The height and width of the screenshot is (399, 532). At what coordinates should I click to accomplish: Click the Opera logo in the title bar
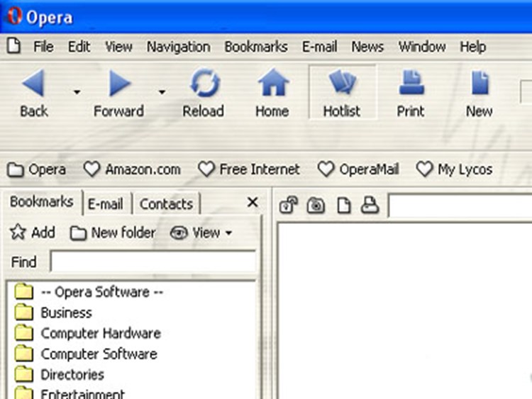pyautogui.click(x=14, y=16)
